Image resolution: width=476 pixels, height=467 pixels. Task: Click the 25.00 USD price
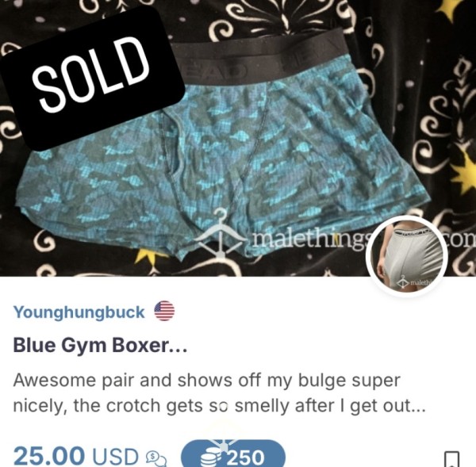coord(76,457)
